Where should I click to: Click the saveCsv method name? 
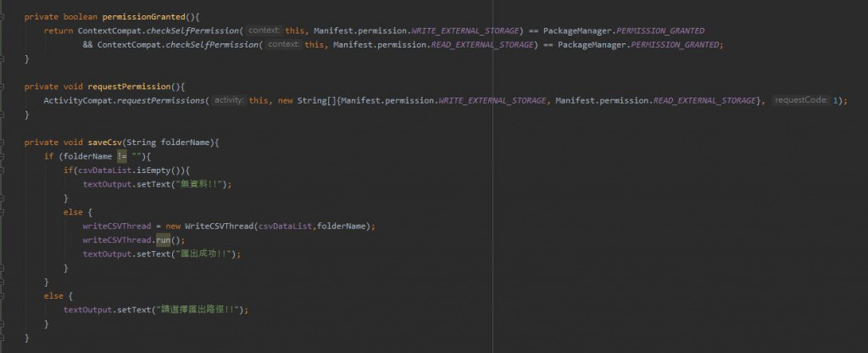(104, 143)
